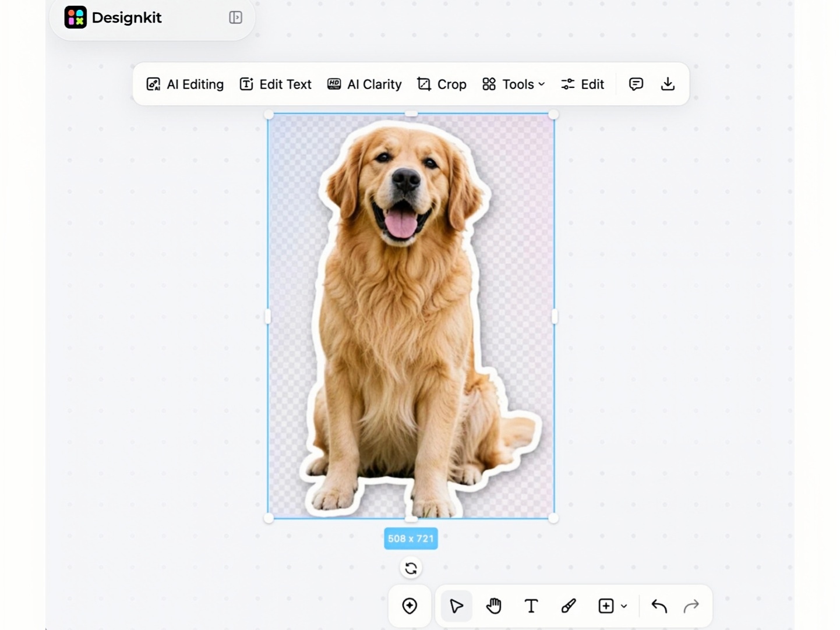Choose the pointer select tool
840x630 pixels.
coord(456,606)
